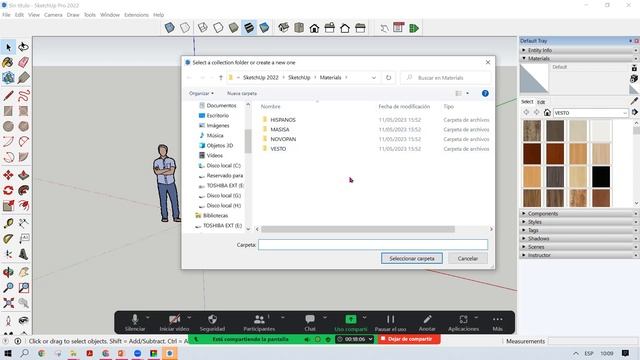Open the address bar history dropdown

click(x=373, y=78)
